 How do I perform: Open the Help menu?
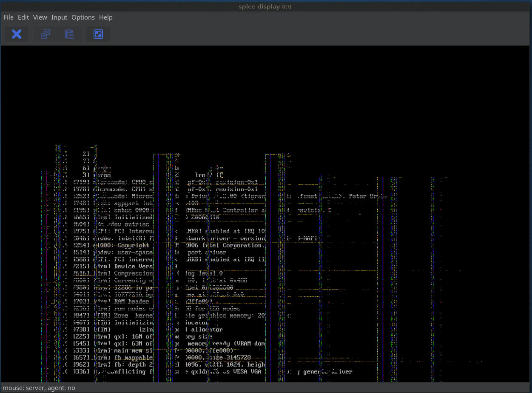click(x=106, y=17)
